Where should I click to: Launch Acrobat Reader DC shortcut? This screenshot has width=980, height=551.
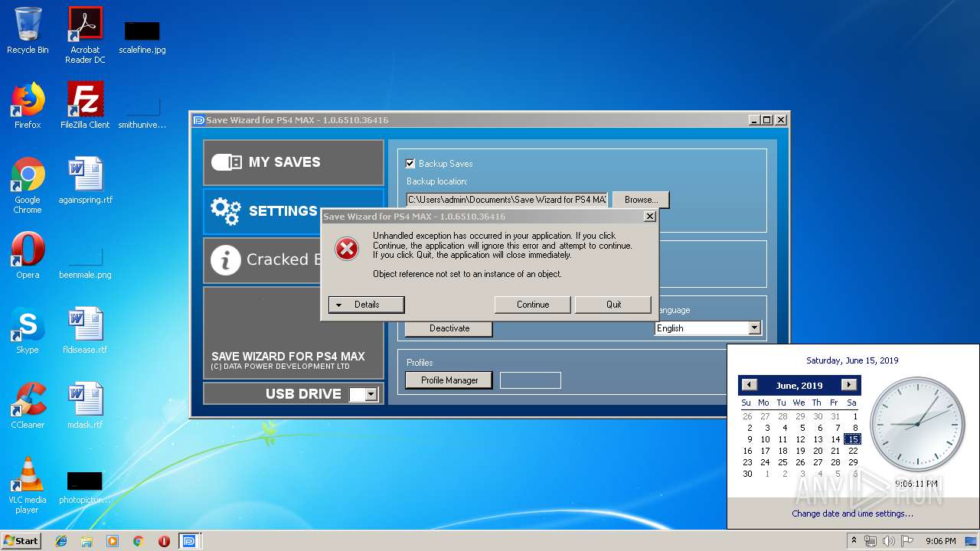(x=85, y=34)
